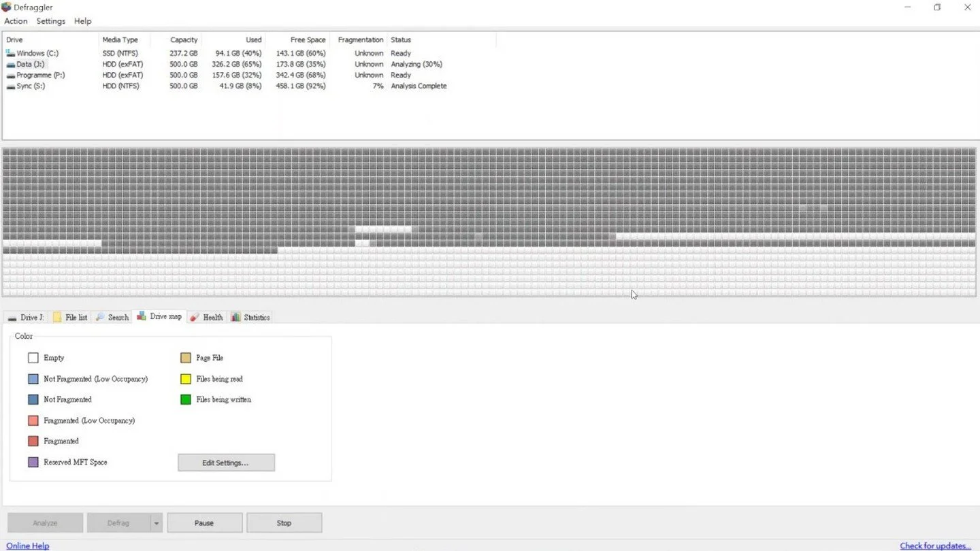Open the Help menu
This screenshot has width=980, height=551.
point(83,21)
